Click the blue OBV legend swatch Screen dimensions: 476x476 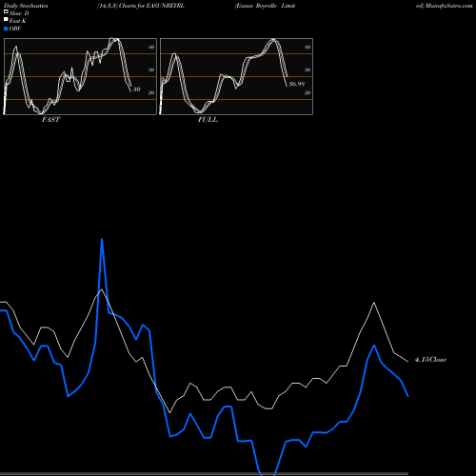pos(6,29)
